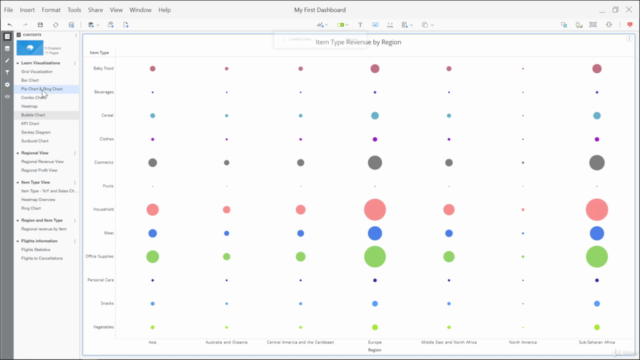640x360 pixels.
Task: Click the Sub-Saharan Africa Office Supplies bubble
Action: (x=597, y=257)
